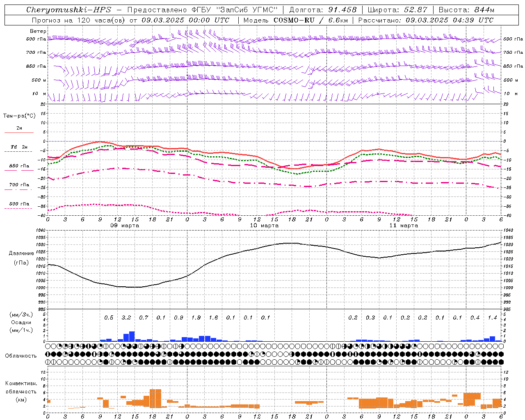Screen dimensions: 525x420
Task: Click the 0.4 precipitation value
Action: point(475,317)
